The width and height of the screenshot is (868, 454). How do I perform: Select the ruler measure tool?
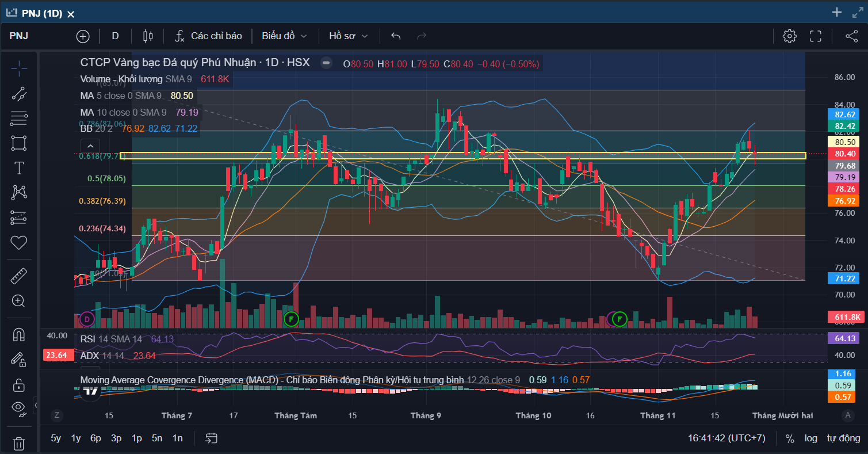[x=19, y=276]
